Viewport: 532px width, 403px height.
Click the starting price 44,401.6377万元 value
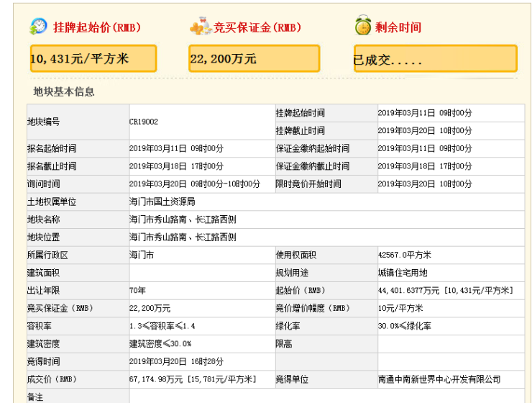click(x=445, y=291)
